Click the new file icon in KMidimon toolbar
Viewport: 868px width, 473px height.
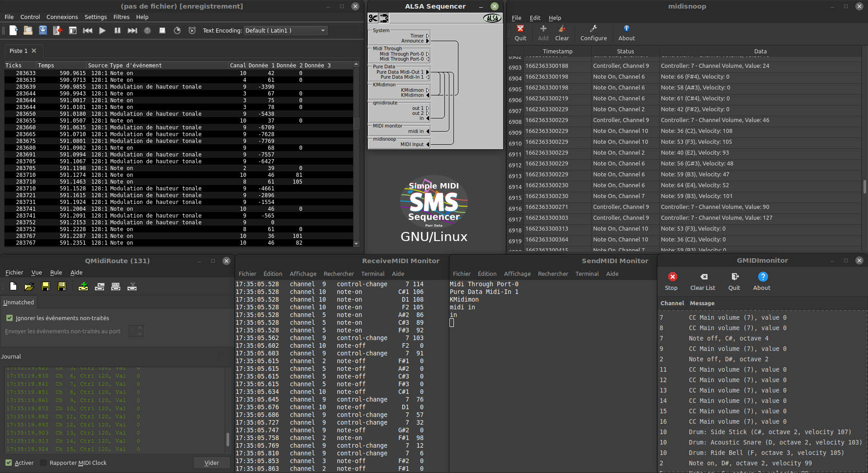click(x=13, y=30)
